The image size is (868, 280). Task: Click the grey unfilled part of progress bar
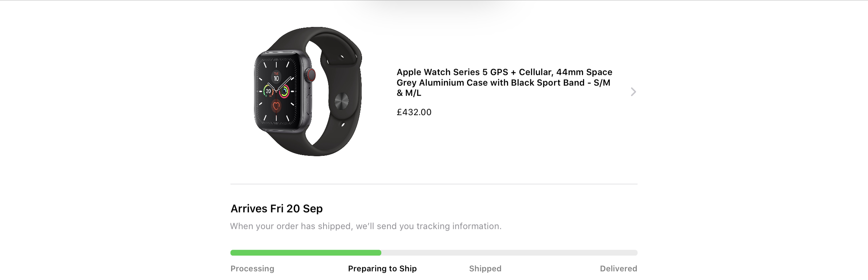pyautogui.click(x=509, y=253)
